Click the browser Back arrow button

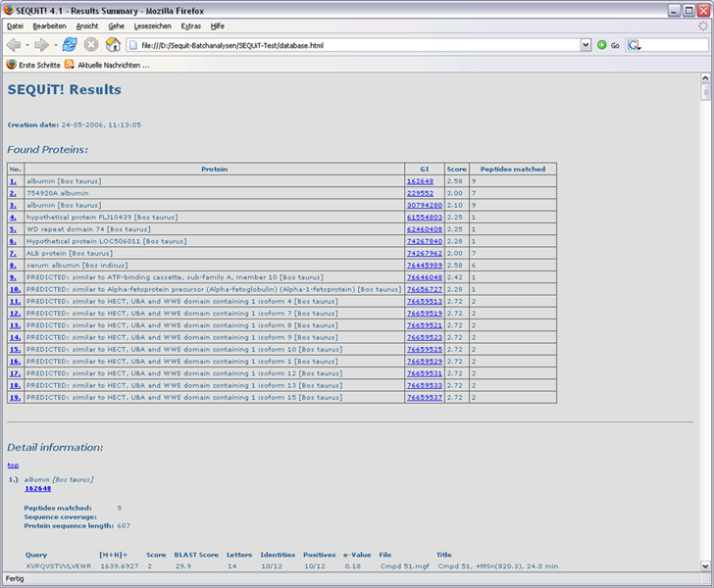point(13,45)
